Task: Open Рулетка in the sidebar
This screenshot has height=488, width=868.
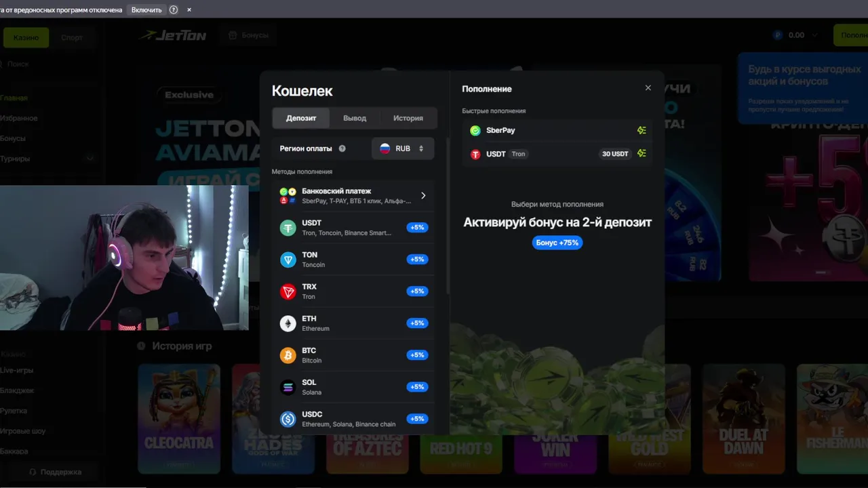Action: 14,411
